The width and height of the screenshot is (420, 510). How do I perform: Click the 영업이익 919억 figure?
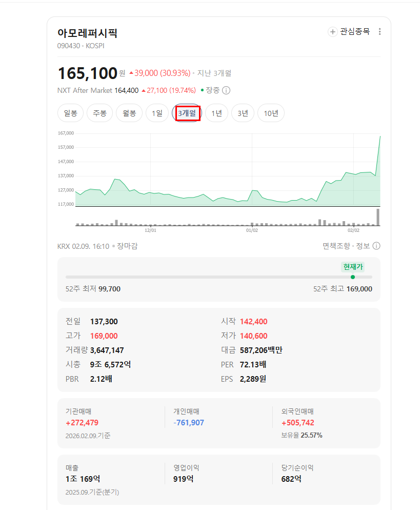[184, 479]
